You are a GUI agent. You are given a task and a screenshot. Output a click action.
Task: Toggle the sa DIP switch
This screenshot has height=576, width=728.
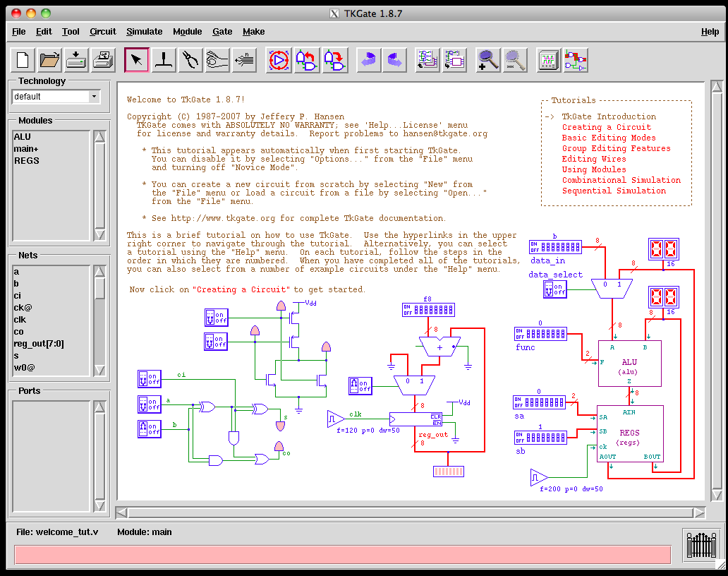pyautogui.click(x=539, y=402)
